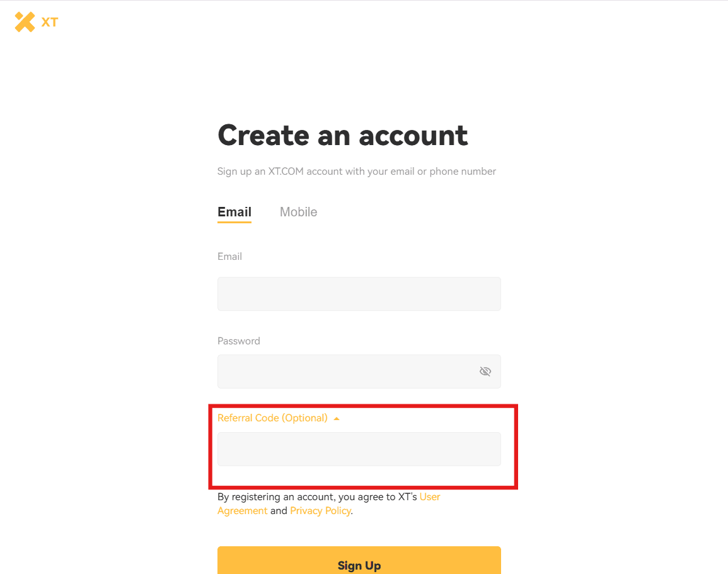The width and height of the screenshot is (728, 574).
Task: Click the XT text beside the logo
Action: coord(50,22)
